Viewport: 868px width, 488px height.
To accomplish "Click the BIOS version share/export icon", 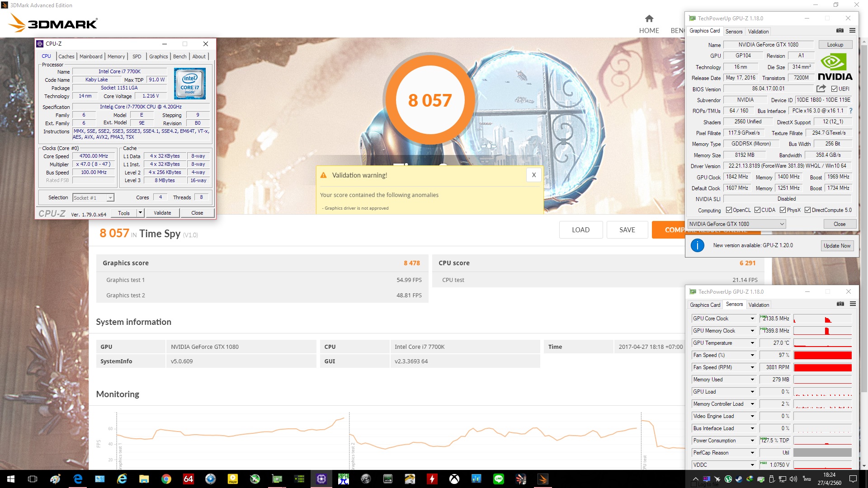I will point(821,89).
